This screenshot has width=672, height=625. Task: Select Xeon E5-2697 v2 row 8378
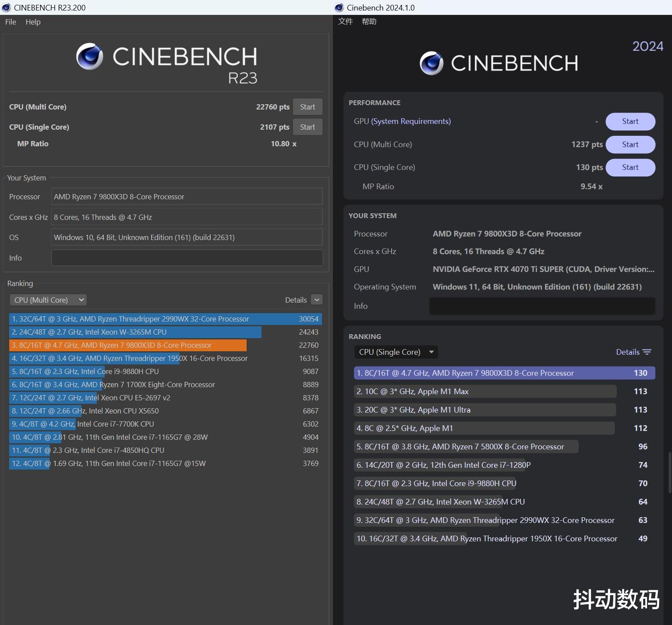click(166, 398)
